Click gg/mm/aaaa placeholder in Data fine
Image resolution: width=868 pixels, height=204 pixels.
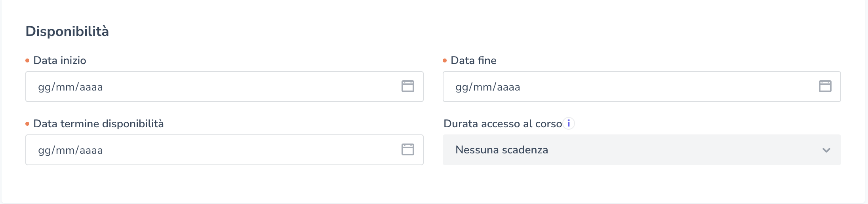pos(488,87)
